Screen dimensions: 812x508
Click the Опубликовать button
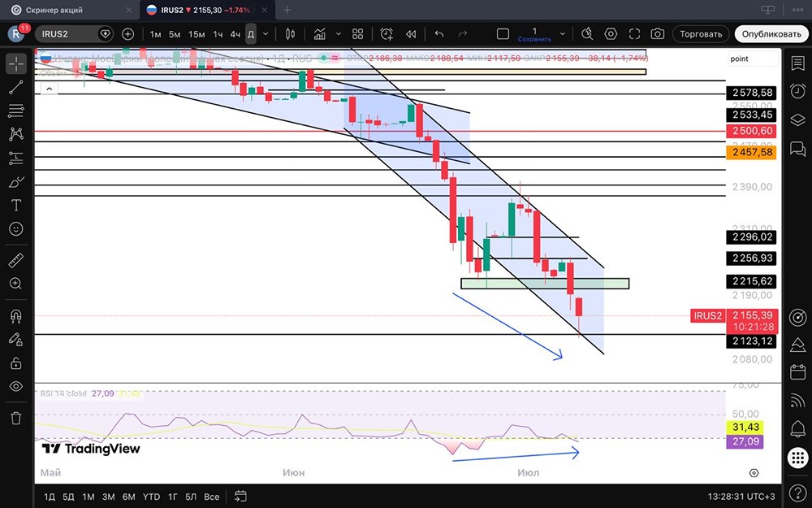coord(771,34)
